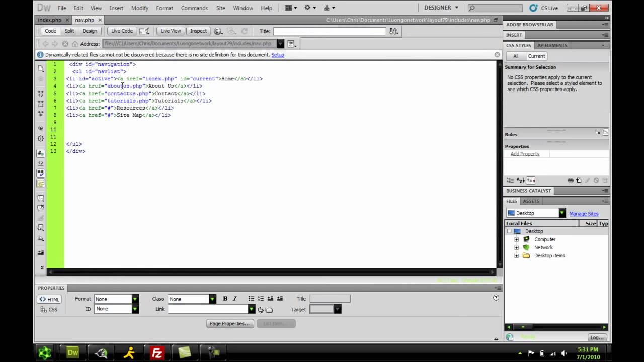Click the Properties panel help icon
The width and height of the screenshot is (644, 362).
(496, 298)
